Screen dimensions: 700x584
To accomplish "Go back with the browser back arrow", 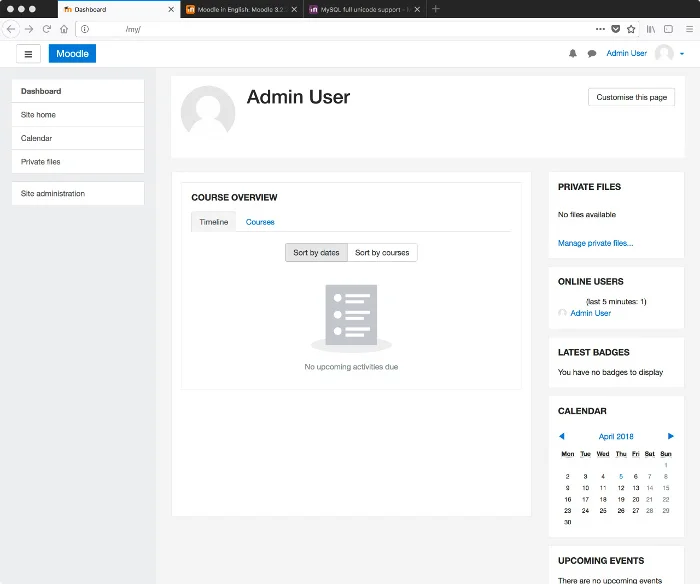I will 11,29.
